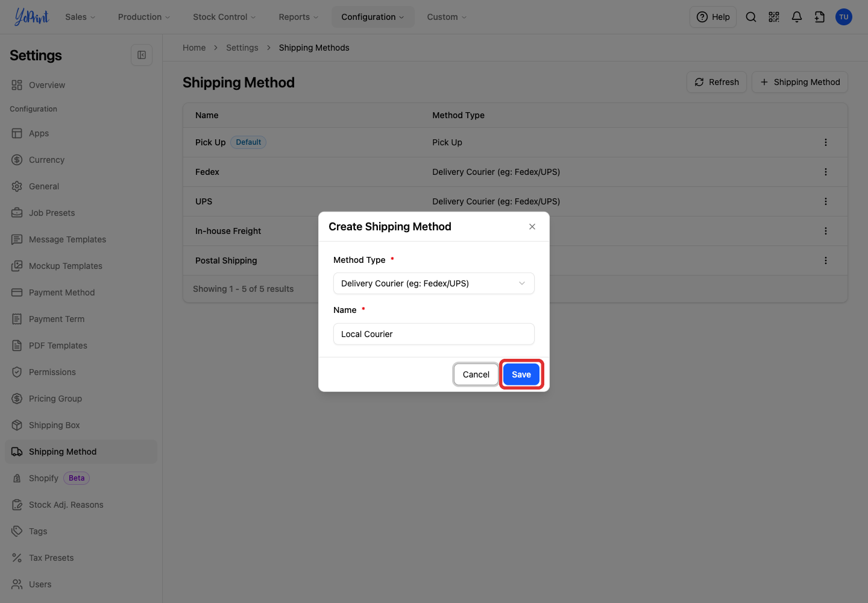Open Currency settings
Image resolution: width=868 pixels, height=603 pixels.
pyautogui.click(x=81, y=160)
